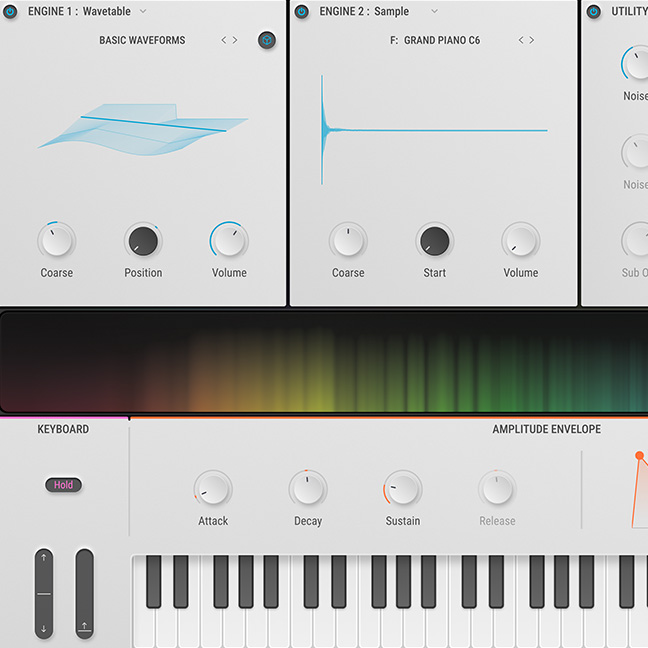Viewport: 648px width, 648px height.
Task: Click the round wavetable view icon in Engine 1
Action: 267,40
